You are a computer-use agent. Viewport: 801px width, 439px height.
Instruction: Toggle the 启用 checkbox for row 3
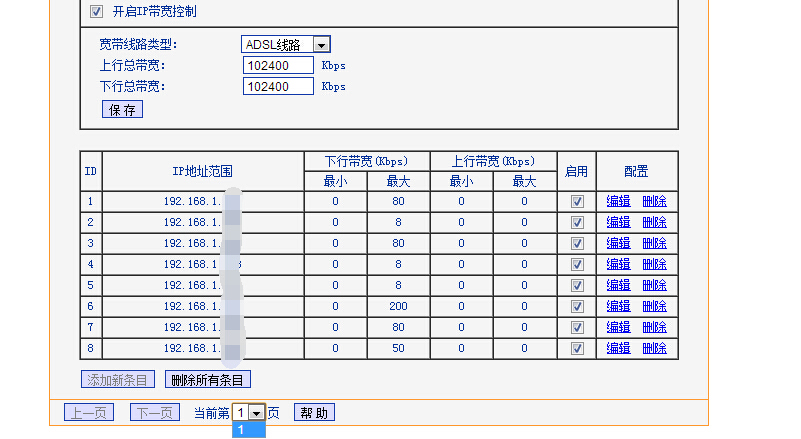tap(577, 243)
